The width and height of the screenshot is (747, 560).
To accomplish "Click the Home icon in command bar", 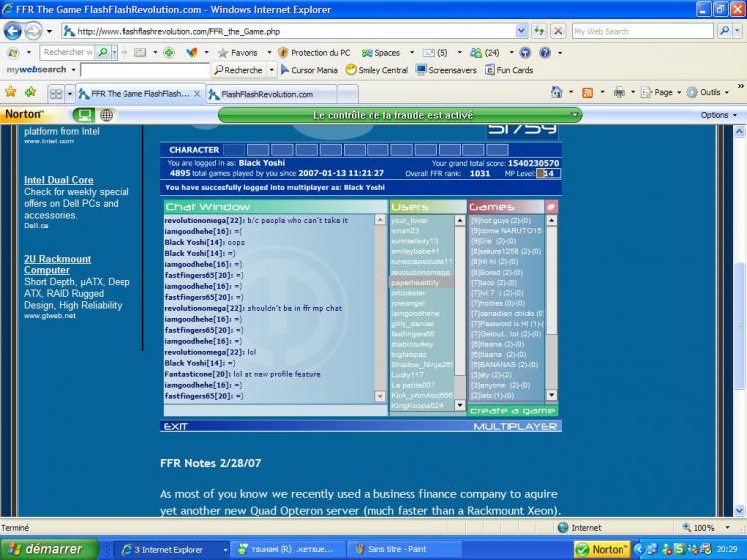I will [556, 92].
